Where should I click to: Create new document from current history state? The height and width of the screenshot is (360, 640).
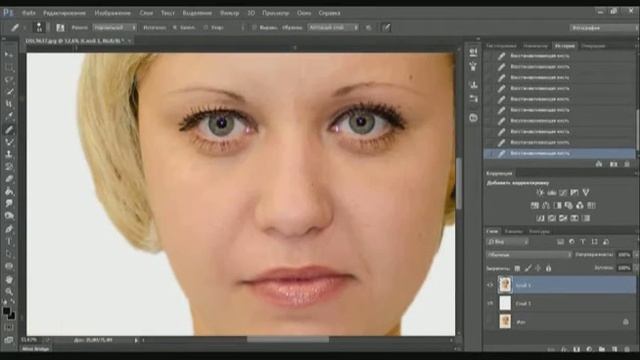tap(599, 164)
